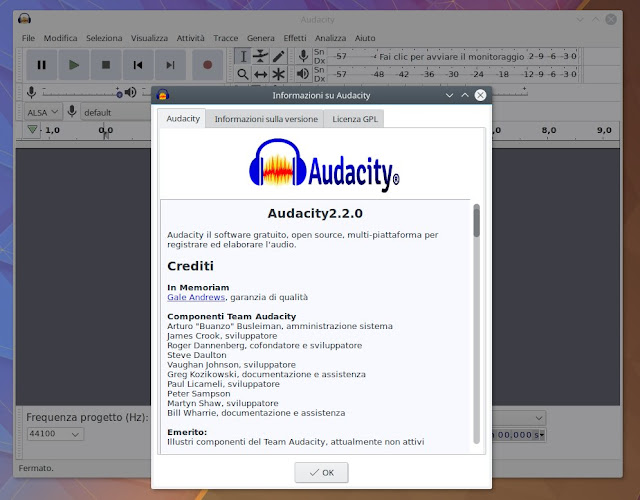Click the playback level meter bar
This screenshot has width=640, height=500.
tap(452, 74)
